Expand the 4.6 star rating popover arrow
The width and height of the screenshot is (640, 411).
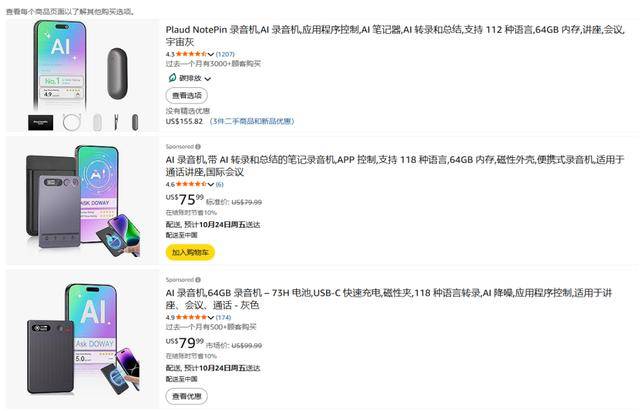[x=210, y=184]
